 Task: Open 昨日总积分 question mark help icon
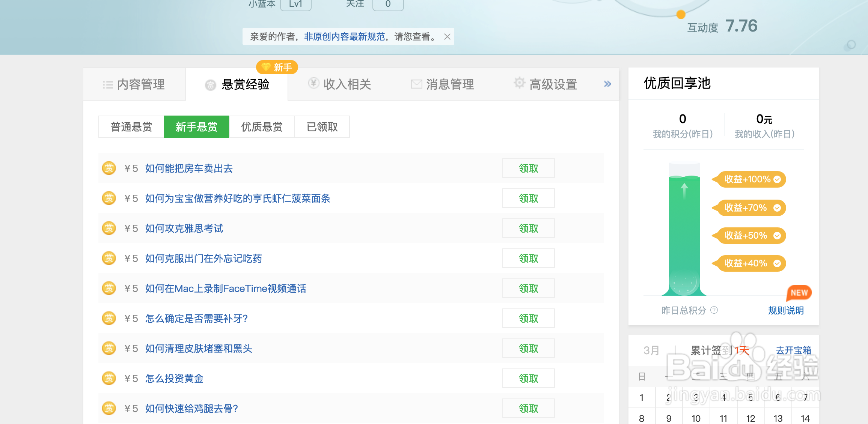[x=715, y=310]
